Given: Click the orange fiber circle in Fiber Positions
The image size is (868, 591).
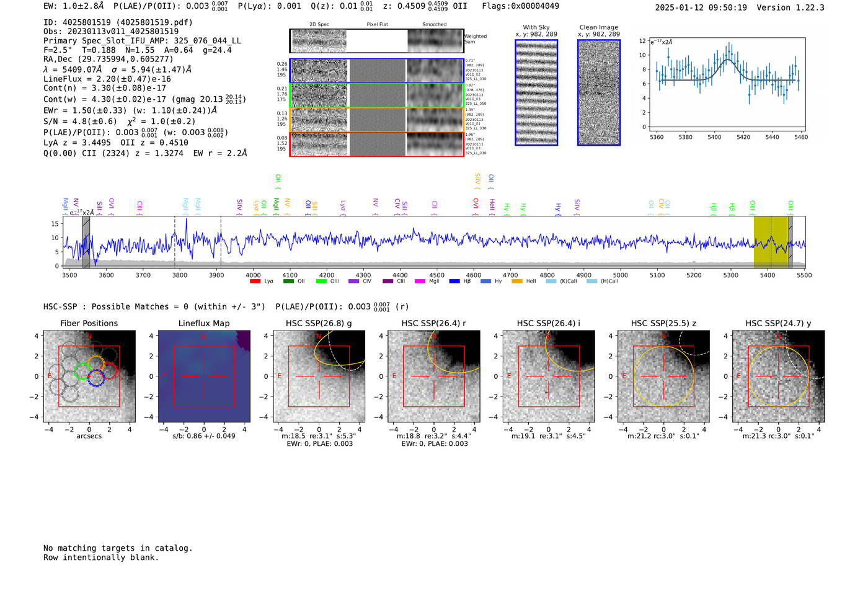Looking at the screenshot, I should coord(95,363).
